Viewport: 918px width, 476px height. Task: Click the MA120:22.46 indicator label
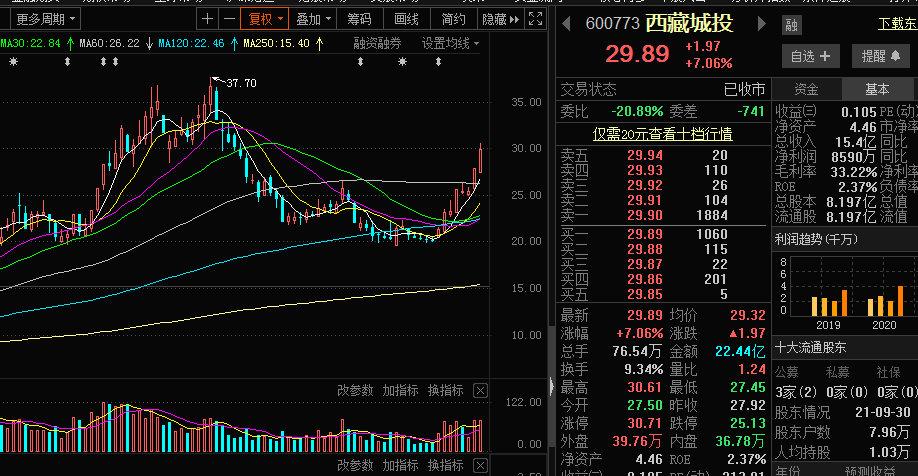click(x=191, y=43)
